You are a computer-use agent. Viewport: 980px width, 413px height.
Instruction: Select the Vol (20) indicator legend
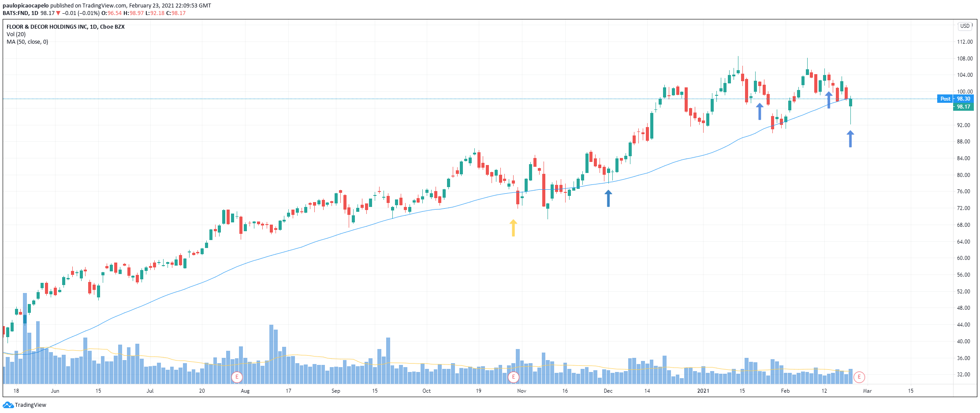[x=16, y=34]
